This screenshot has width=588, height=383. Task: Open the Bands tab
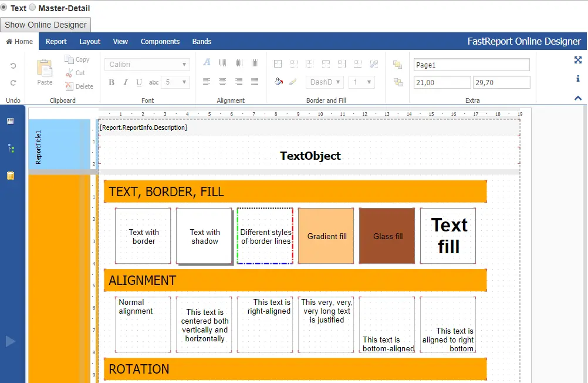coord(202,41)
